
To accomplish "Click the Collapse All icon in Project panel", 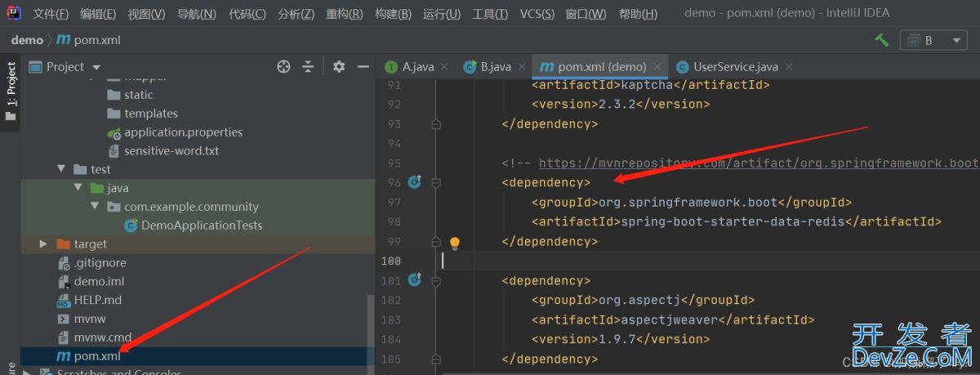I will pyautogui.click(x=308, y=67).
